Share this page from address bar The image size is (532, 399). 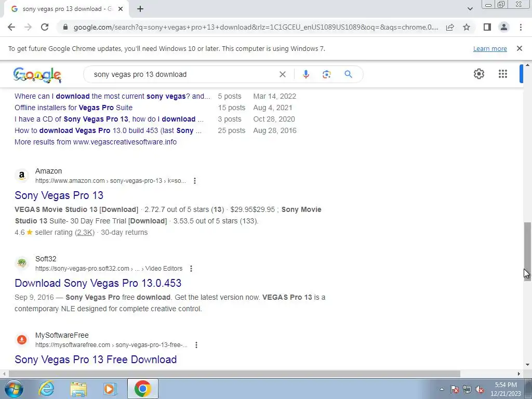click(450, 27)
